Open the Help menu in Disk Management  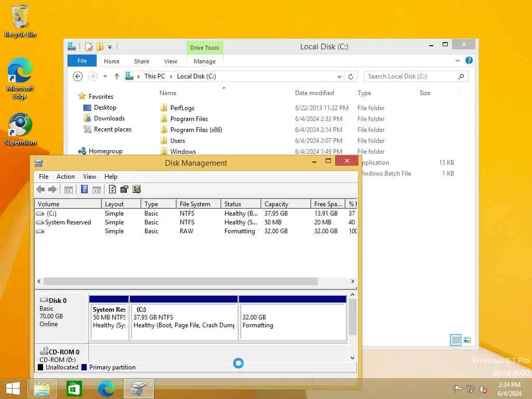click(111, 177)
